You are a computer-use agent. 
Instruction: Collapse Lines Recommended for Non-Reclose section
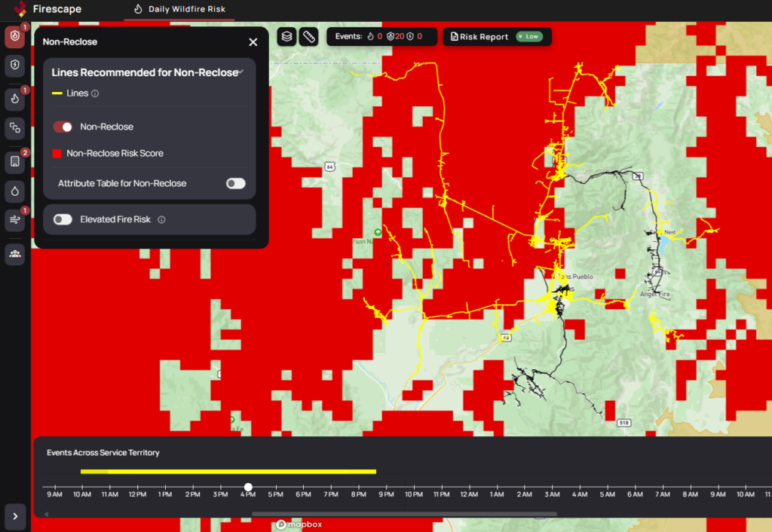point(240,72)
